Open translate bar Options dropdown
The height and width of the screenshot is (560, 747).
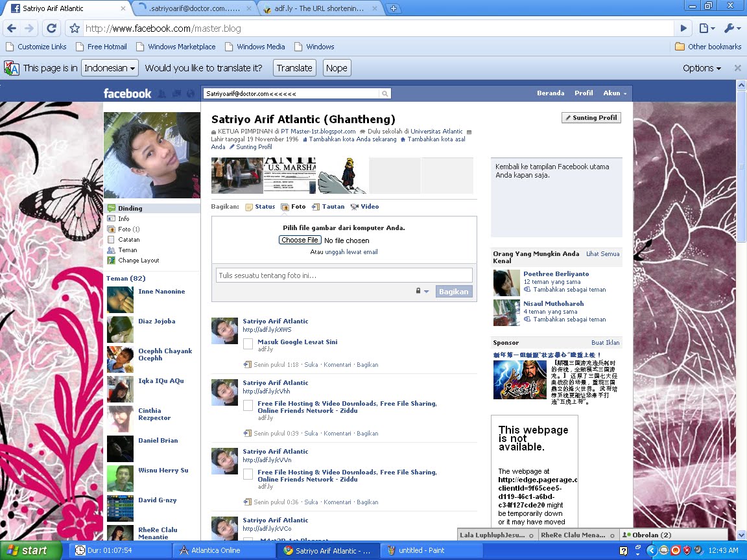(x=702, y=68)
